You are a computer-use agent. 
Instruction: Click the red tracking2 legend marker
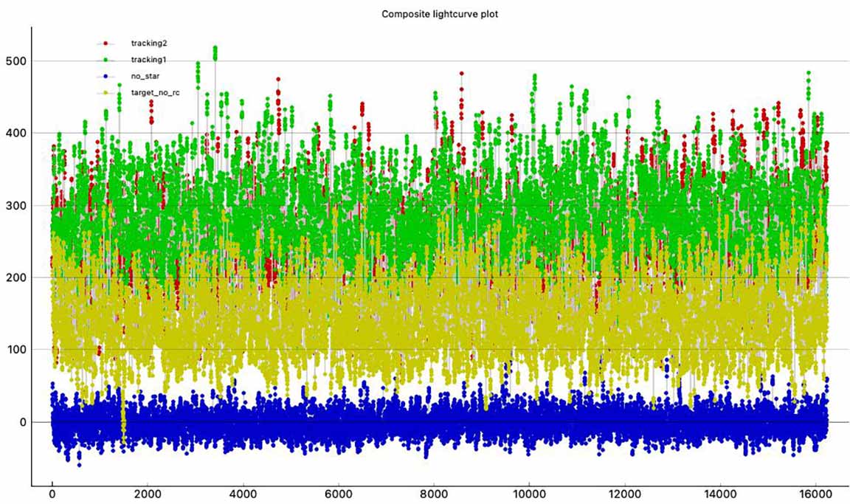click(106, 44)
